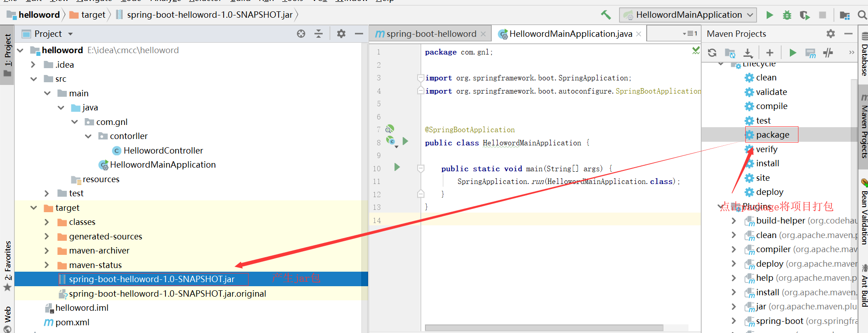Collapse the src folder
This screenshot has width=868, height=333.
click(x=34, y=79)
